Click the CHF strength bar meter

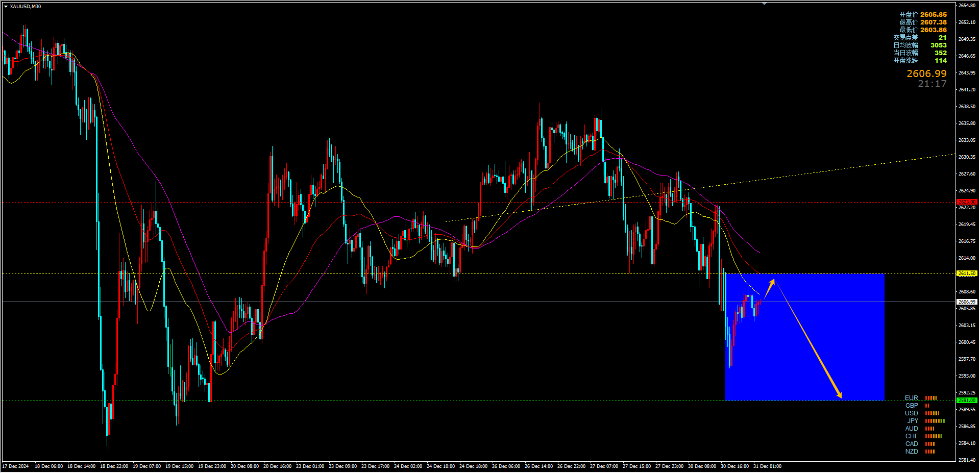point(934,436)
